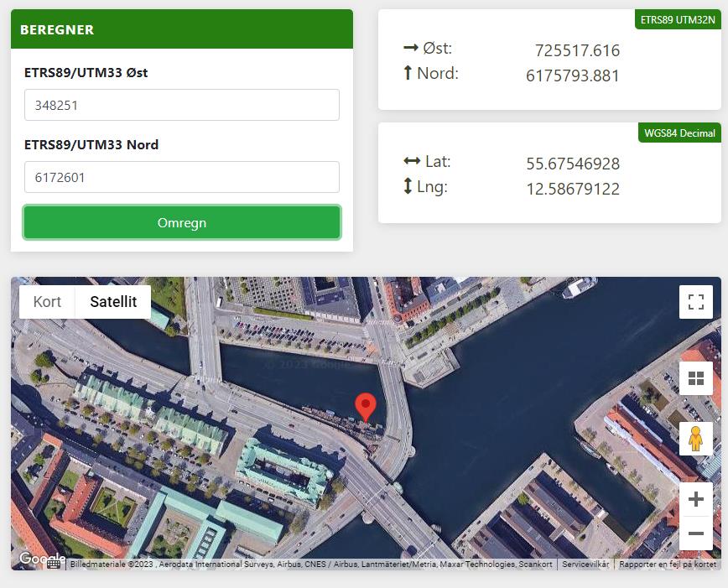Image resolution: width=728 pixels, height=588 pixels.
Task: Click the red location pin marker
Action: click(x=366, y=408)
